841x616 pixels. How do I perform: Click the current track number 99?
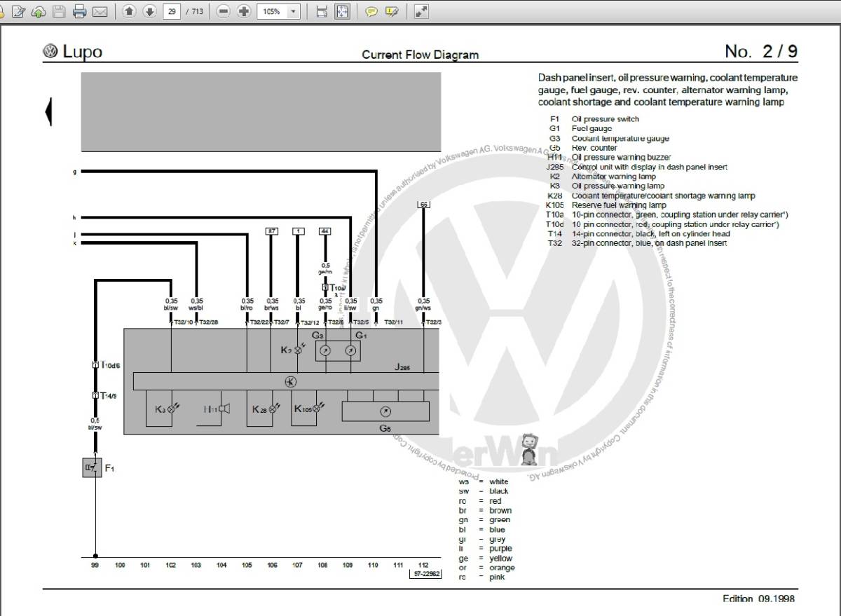click(95, 565)
